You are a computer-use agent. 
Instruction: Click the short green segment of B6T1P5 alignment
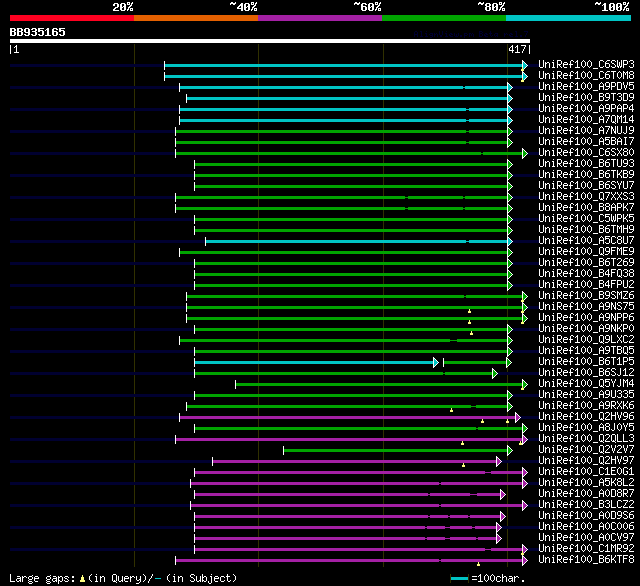point(477,362)
